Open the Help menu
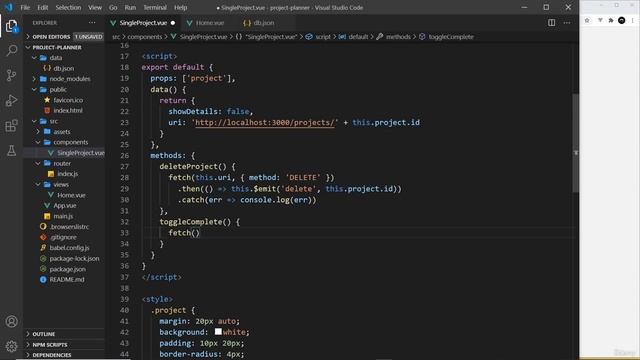This screenshot has height=360, width=640. tap(180, 7)
